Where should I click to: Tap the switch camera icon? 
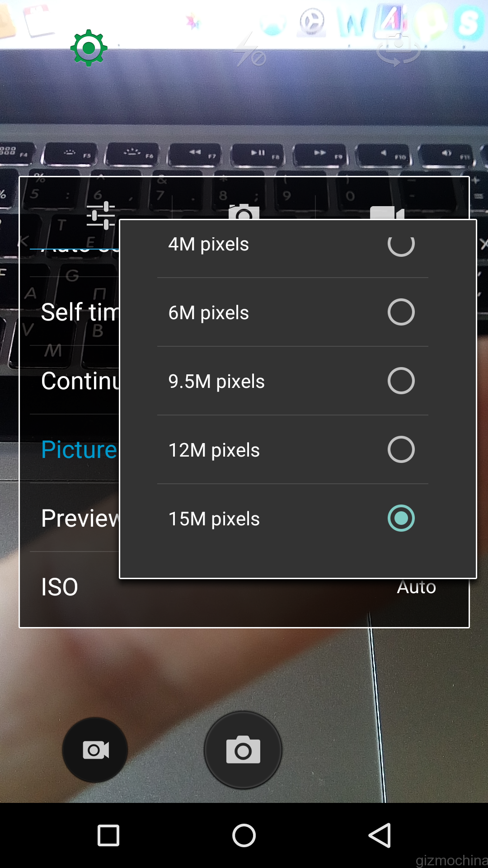pyautogui.click(x=398, y=49)
